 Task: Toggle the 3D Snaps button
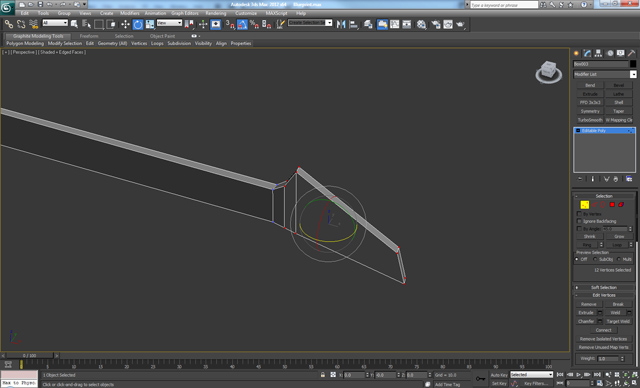coord(230,24)
